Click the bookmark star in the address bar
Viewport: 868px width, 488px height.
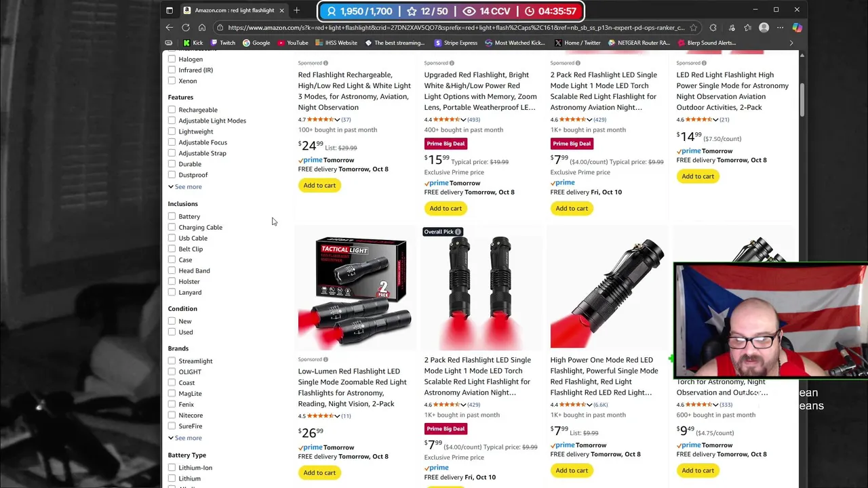[x=693, y=28]
